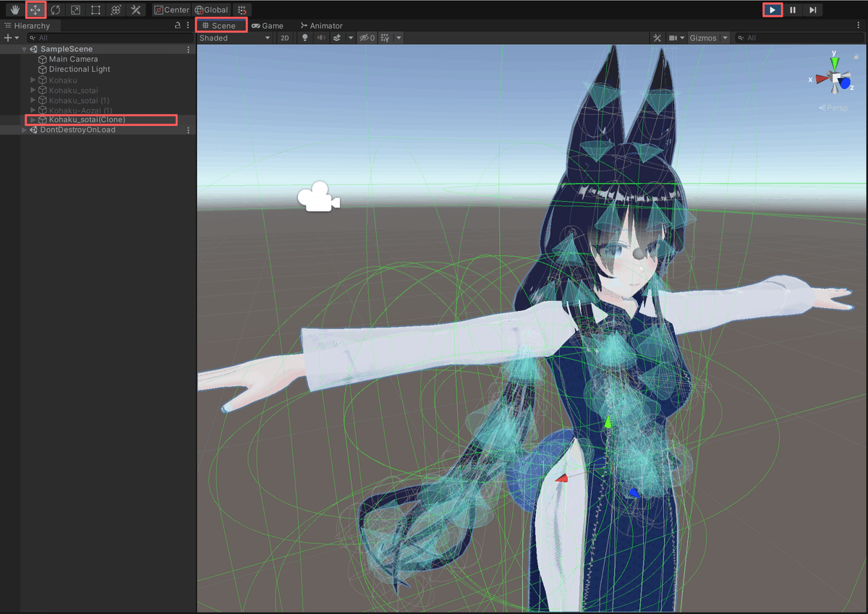Open DontDestroyOnLoad three-dot context menu
This screenshot has width=868, height=614.
(x=189, y=130)
